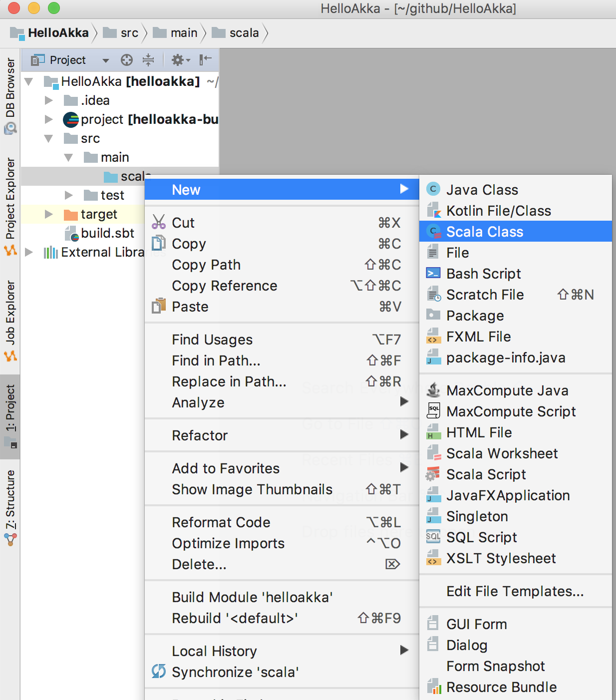Select package-info.java entry
The height and width of the screenshot is (700, 616).
tap(516, 357)
